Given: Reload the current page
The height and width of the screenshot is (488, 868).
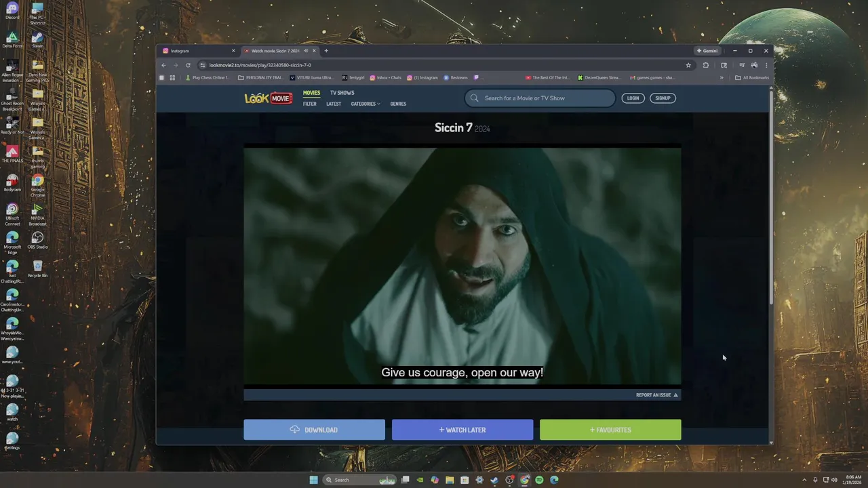Looking at the screenshot, I should click(x=188, y=65).
